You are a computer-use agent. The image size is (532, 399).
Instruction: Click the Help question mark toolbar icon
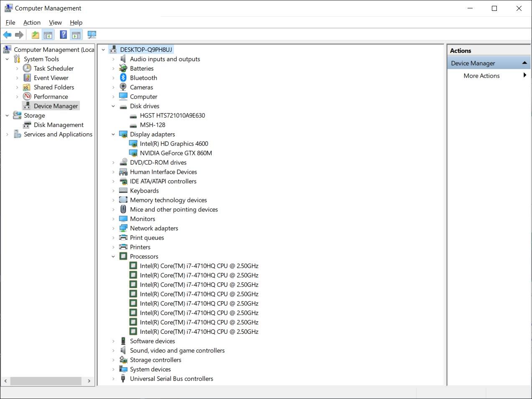click(63, 35)
